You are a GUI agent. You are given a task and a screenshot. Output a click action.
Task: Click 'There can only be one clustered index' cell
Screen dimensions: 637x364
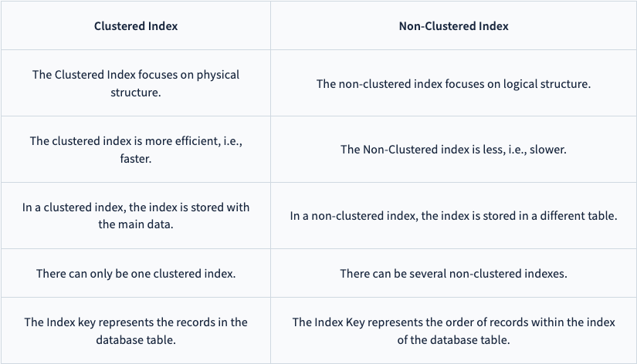[136, 273]
